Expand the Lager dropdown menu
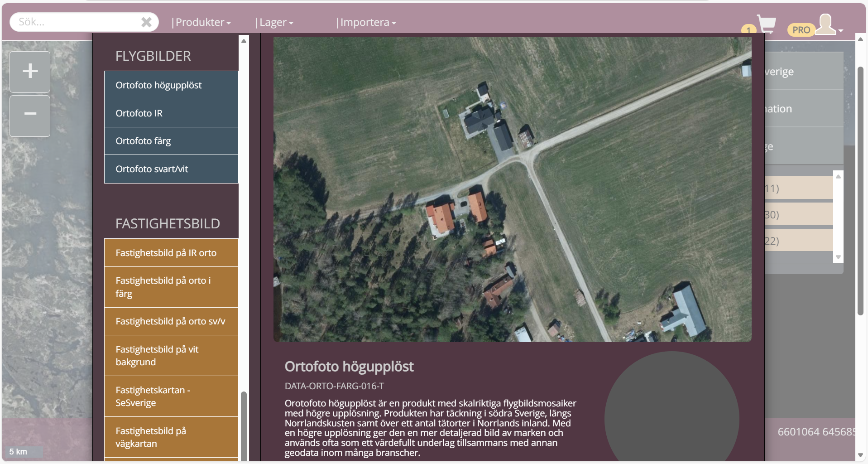Image resolution: width=868 pixels, height=464 pixels. [274, 22]
